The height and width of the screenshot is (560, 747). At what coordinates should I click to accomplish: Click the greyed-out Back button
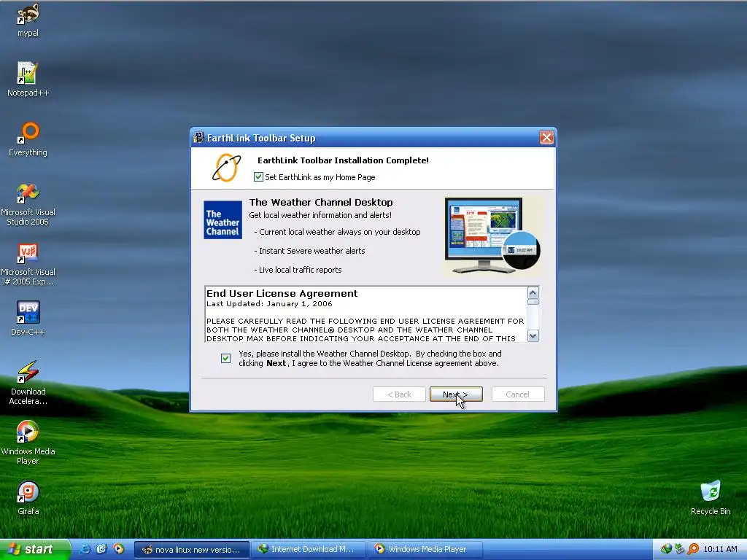point(399,394)
